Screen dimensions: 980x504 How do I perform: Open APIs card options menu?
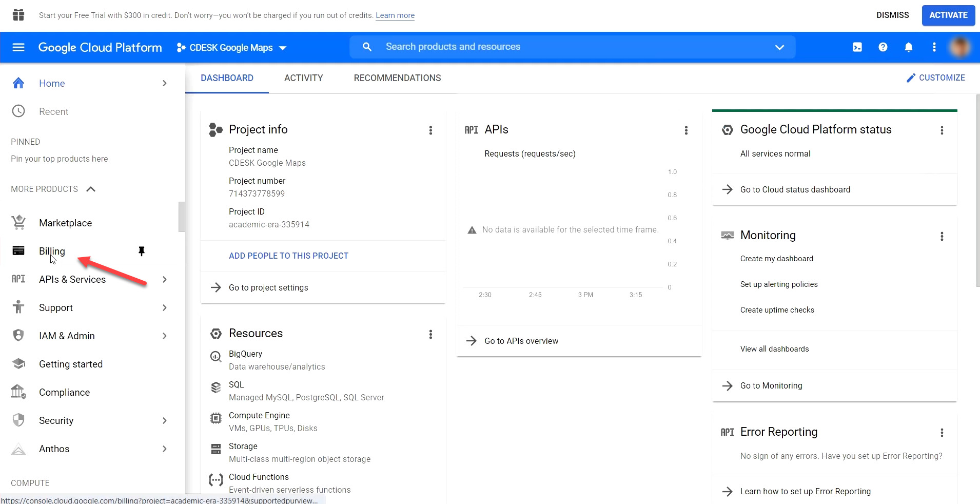coord(686,130)
